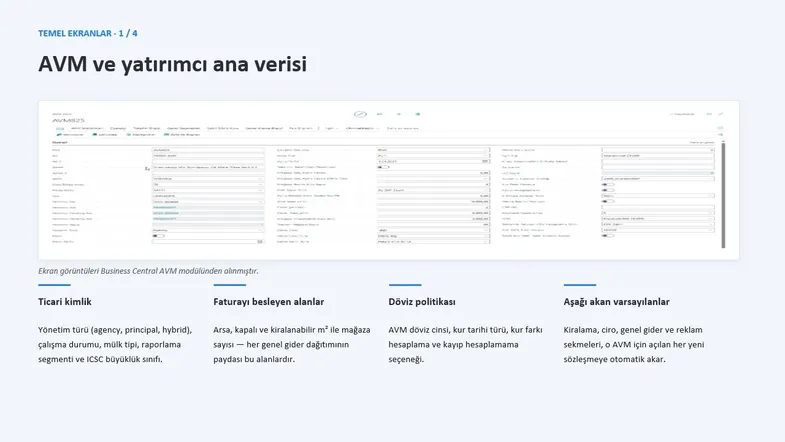This screenshot has height=442, width=785.
Task: Click the 'TEMEL EKRANLAR · 1 / 4' label
Action: tap(88, 33)
